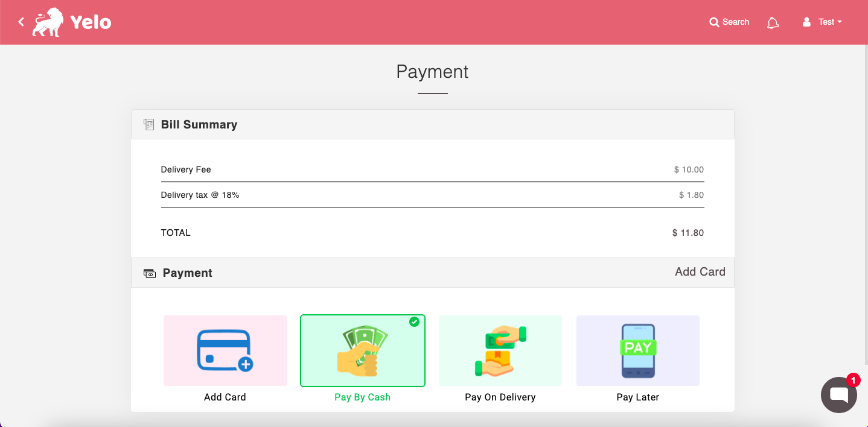Select the Add Card payment tile
Screen dimensions: 868x427
[x=225, y=350]
